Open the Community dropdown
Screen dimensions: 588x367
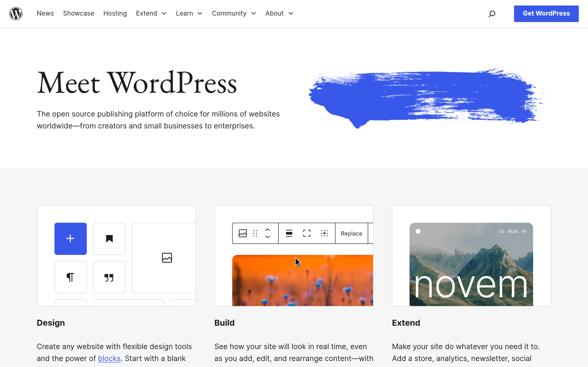254,14
